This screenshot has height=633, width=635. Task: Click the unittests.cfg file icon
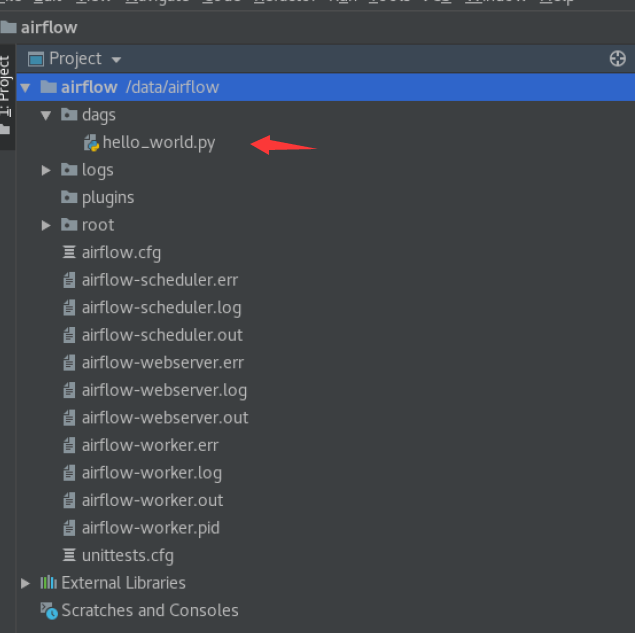coord(69,555)
